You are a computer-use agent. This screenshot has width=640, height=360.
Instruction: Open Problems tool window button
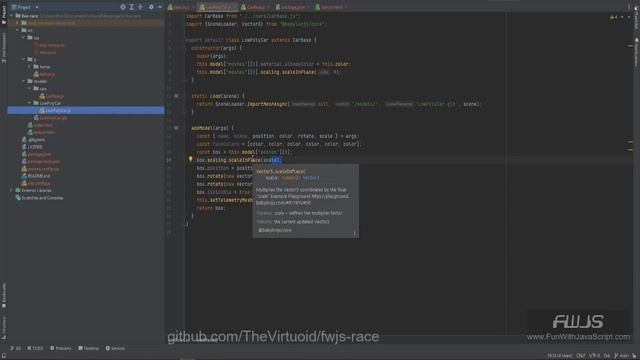(x=60, y=348)
